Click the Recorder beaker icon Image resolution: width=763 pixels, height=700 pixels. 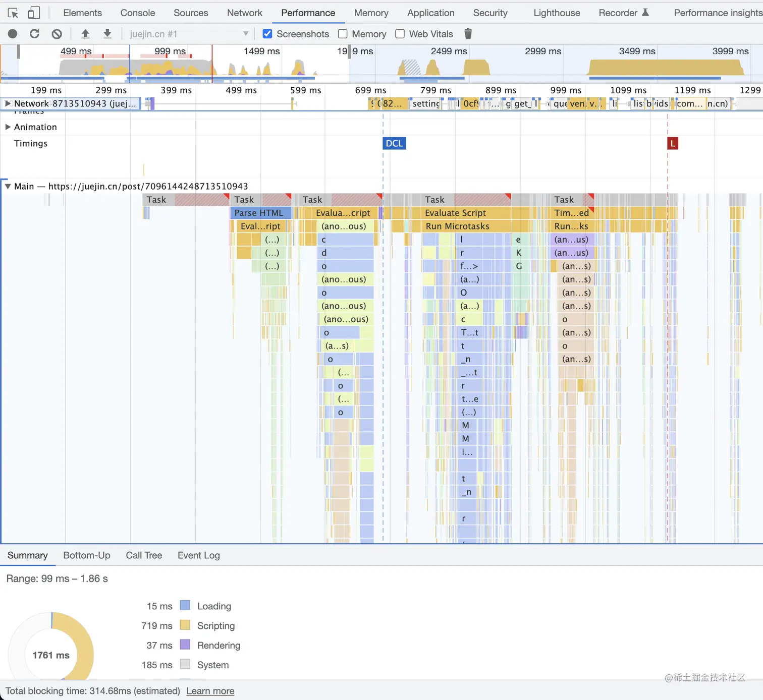[x=645, y=13]
